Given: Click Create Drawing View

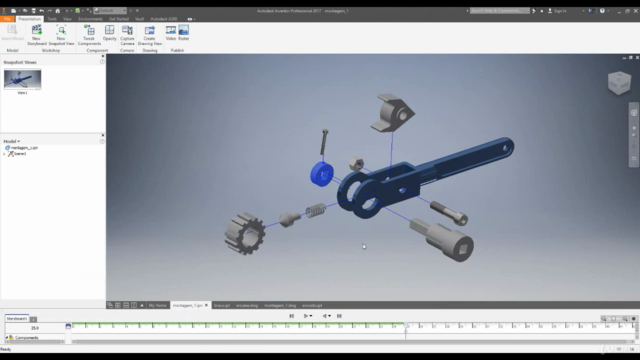Looking at the screenshot, I should pyautogui.click(x=150, y=35).
